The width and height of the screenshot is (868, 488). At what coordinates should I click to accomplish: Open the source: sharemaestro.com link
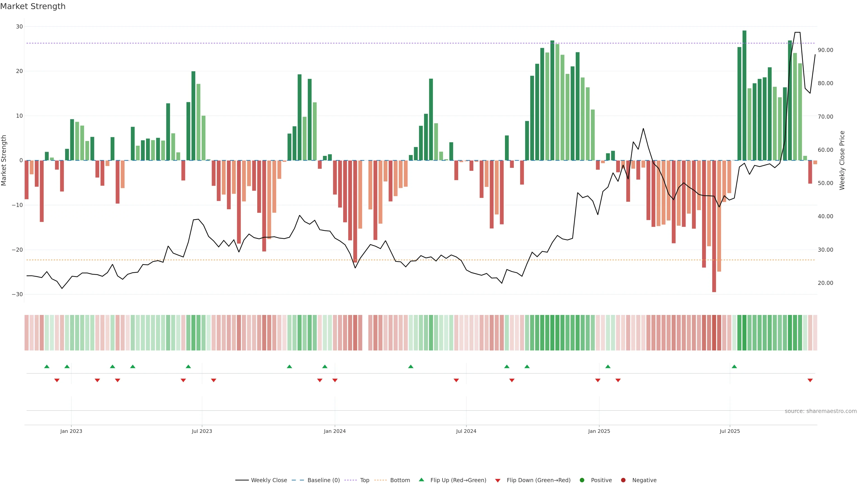(x=821, y=411)
